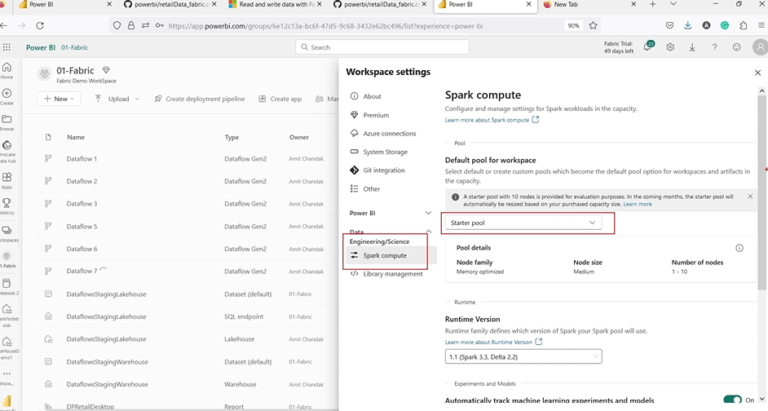Select Azure connections in settings menu
This screenshot has height=411, width=768.
pos(389,133)
